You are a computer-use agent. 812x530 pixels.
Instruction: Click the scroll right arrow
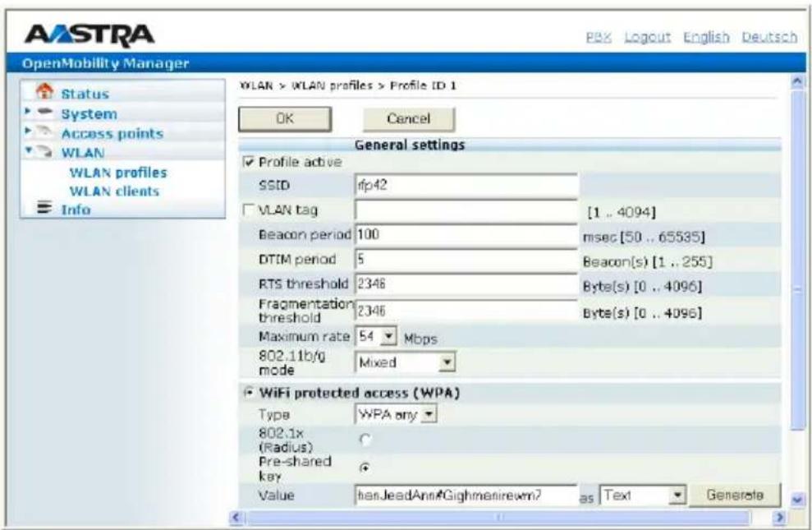[779, 517]
